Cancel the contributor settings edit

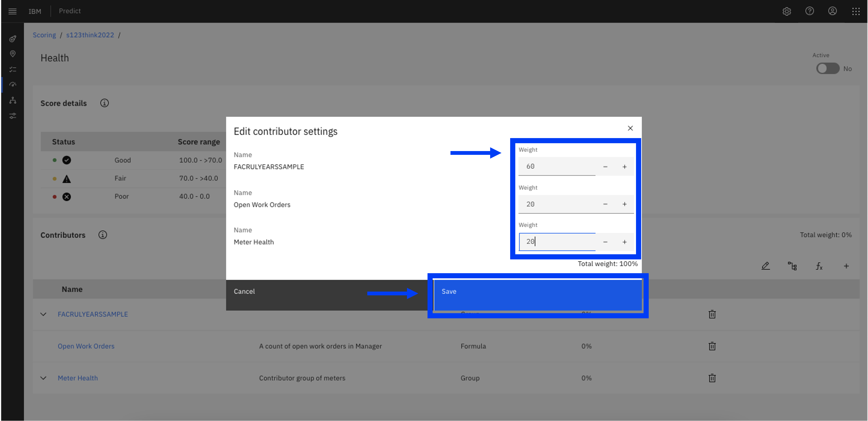[x=244, y=291]
